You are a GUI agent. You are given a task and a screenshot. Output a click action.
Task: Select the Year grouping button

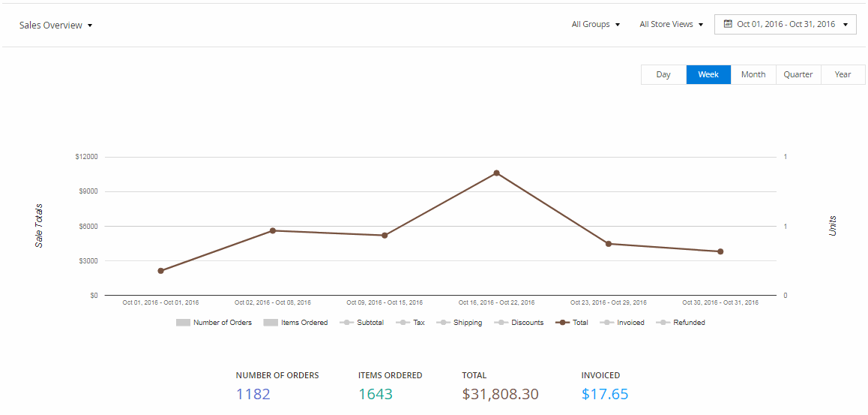(x=843, y=74)
